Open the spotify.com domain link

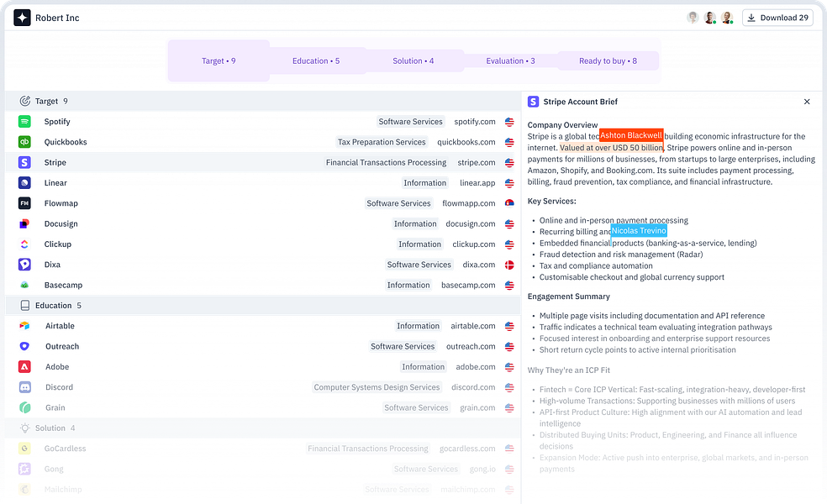tap(475, 122)
